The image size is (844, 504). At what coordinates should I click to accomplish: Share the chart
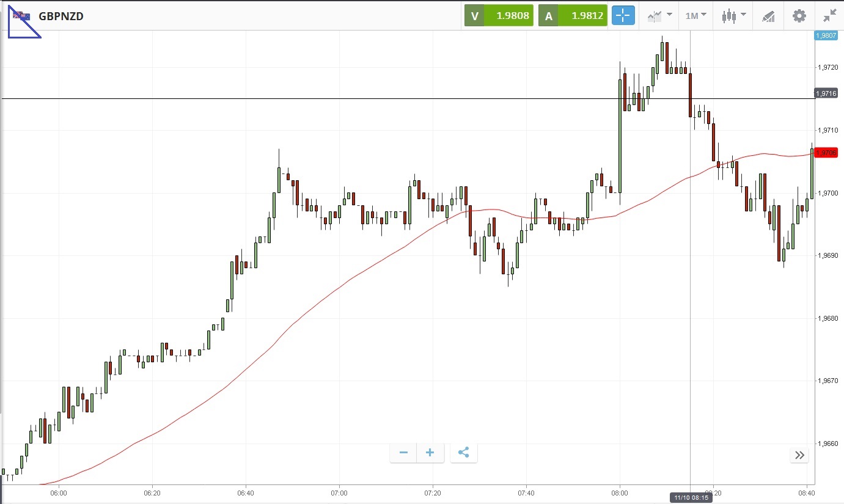(463, 453)
